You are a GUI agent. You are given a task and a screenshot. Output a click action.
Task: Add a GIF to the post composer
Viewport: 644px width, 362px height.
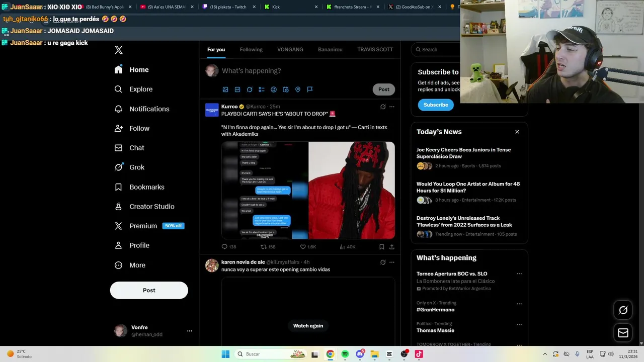[237, 89]
